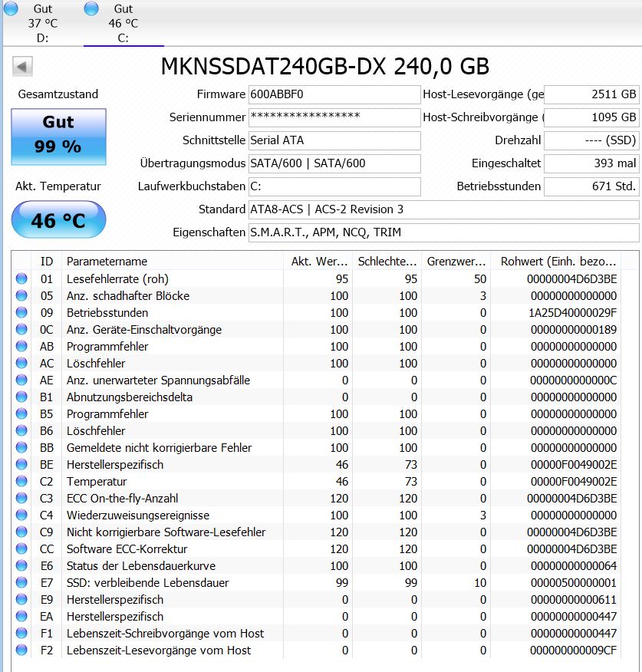
Task: Click status orb of row B5 Programmfehler
Action: [21, 413]
